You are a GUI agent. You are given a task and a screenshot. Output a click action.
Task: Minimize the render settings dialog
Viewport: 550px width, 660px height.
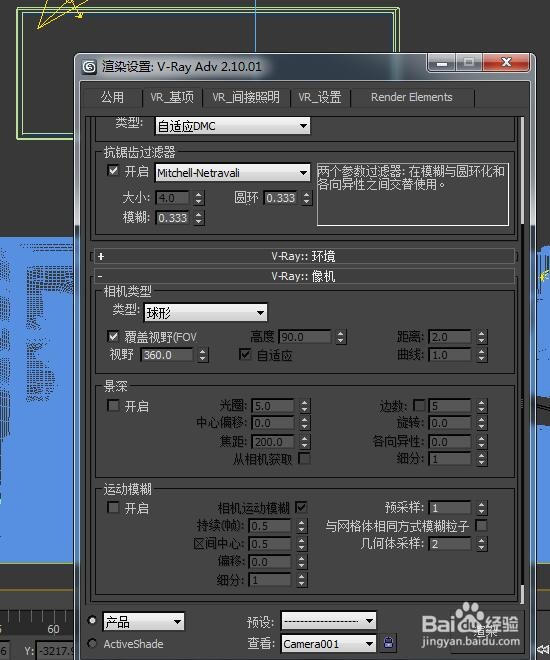tap(441, 64)
